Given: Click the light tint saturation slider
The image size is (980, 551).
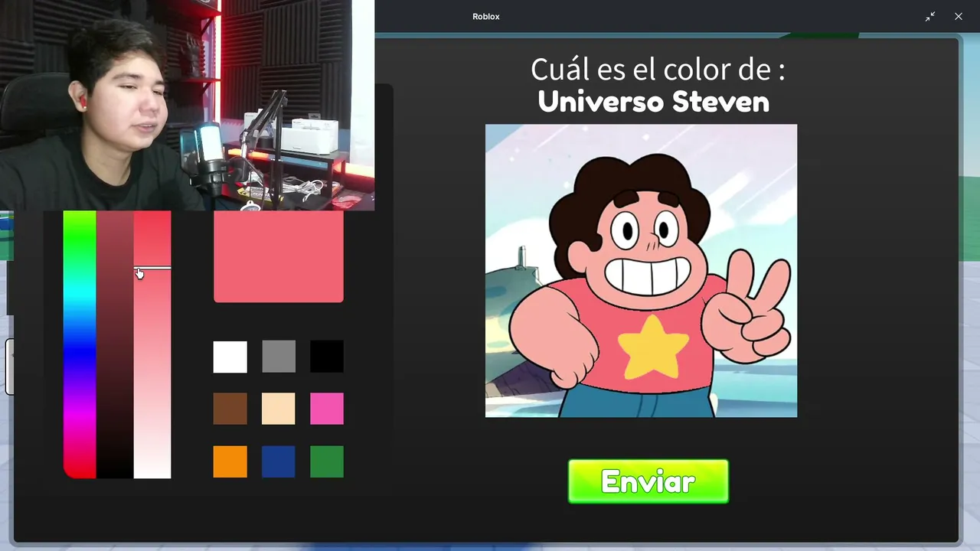Looking at the screenshot, I should tap(152, 344).
